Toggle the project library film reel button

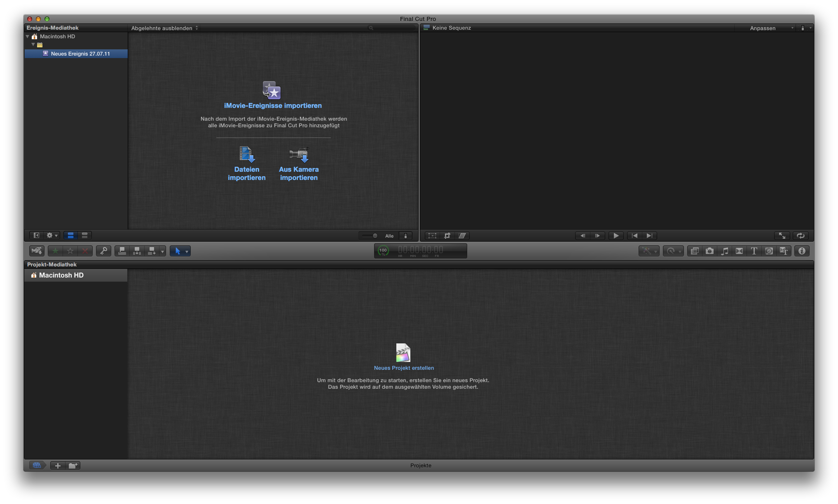coord(37,465)
